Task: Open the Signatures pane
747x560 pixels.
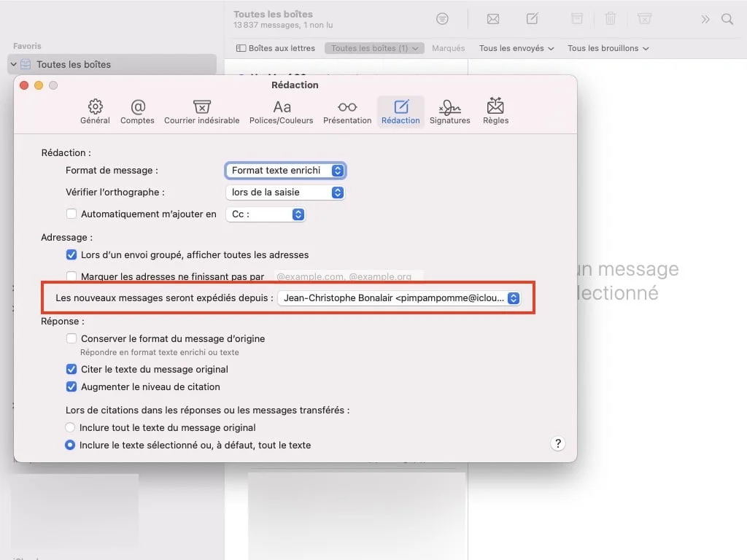Action: [x=450, y=111]
